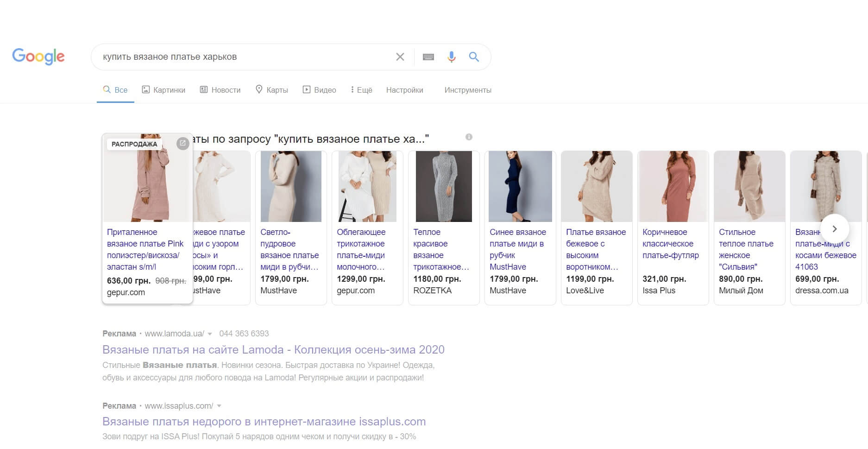Open Lamoda Вязаные платья ad link
Screen dimensions: 868x449
point(273,349)
